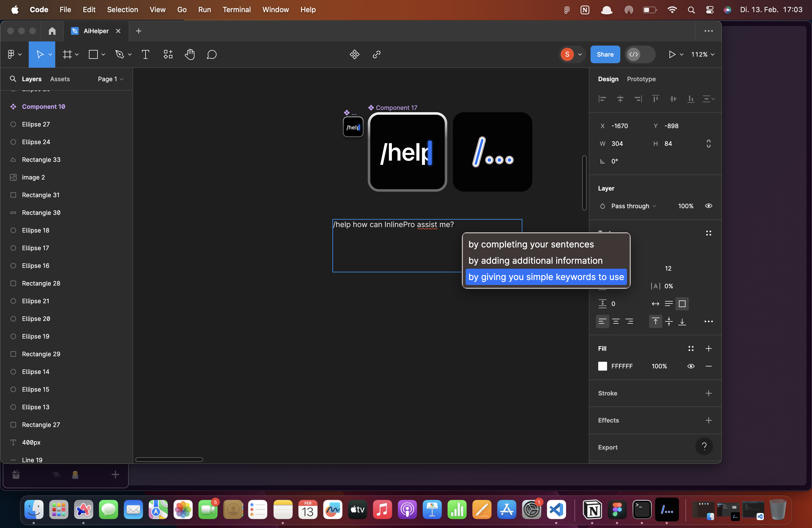The height and width of the screenshot is (528, 812).
Task: Hide the white fill via its eye toggle
Action: 691,366
